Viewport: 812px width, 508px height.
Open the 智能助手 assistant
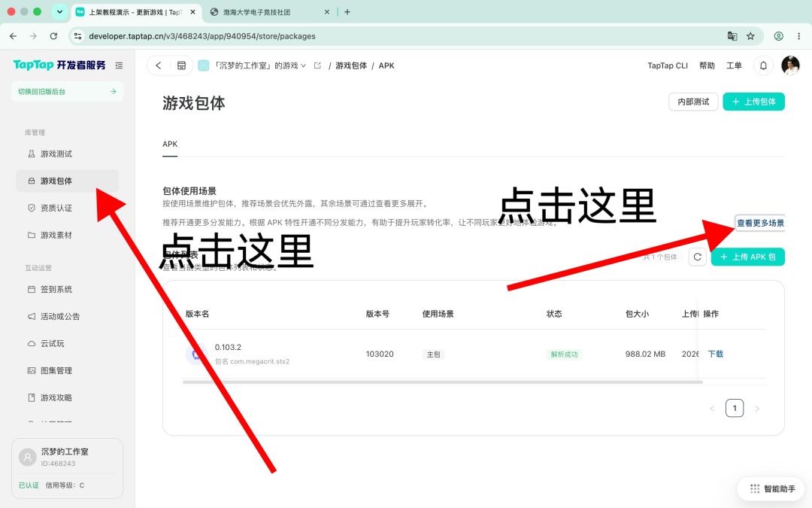pos(773,489)
